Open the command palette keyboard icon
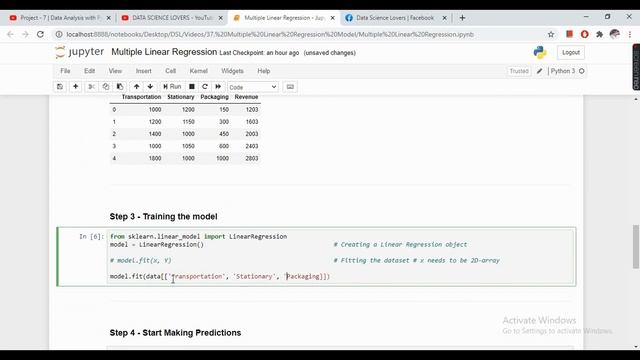Viewport: 640px width, 360px height. click(x=290, y=87)
